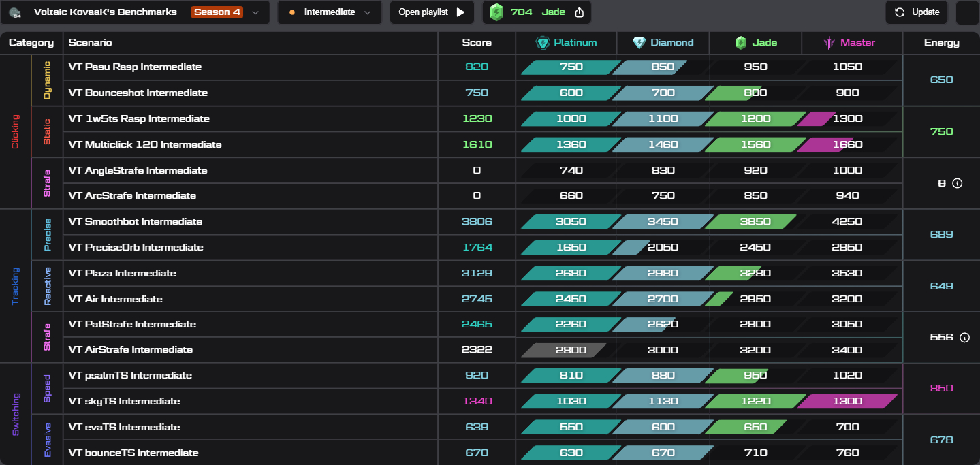Select VT bounceTS Intermediate scenario

tap(133, 453)
